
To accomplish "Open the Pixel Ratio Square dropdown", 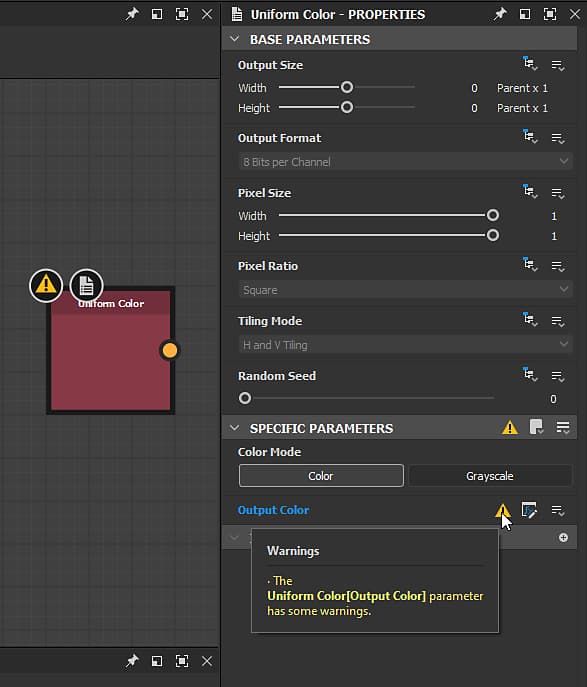I will point(405,290).
